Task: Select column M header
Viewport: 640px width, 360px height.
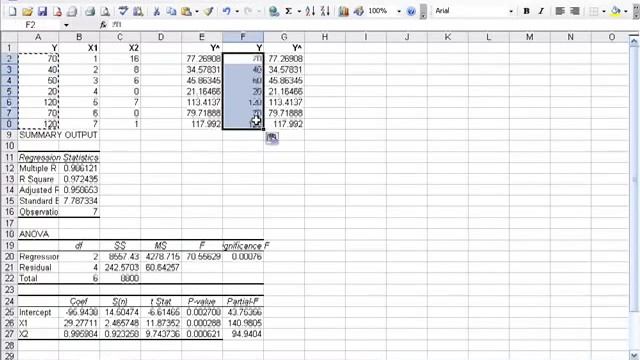Action: tap(529, 37)
